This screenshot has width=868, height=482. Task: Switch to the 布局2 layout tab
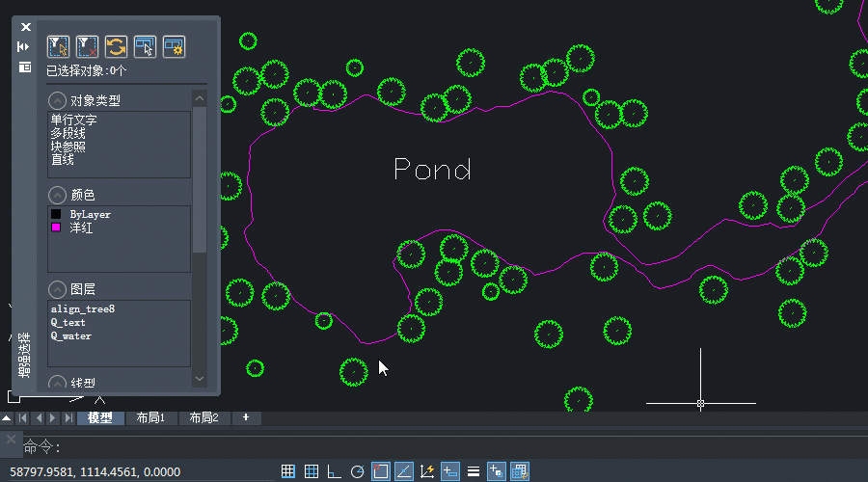click(203, 417)
